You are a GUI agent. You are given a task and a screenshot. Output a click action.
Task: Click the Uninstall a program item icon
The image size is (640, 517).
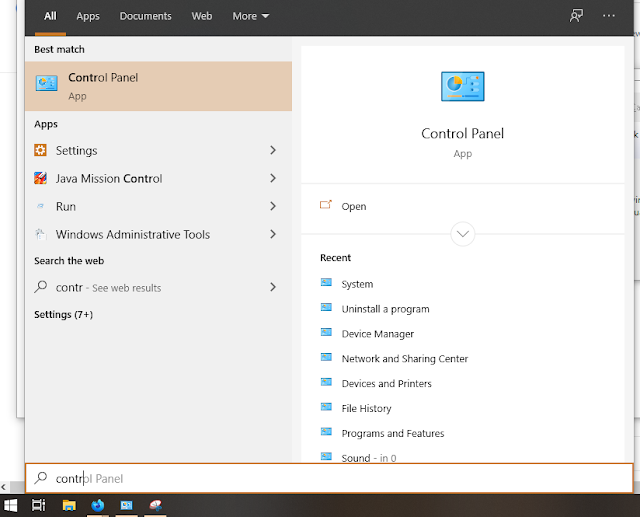pyautogui.click(x=326, y=307)
